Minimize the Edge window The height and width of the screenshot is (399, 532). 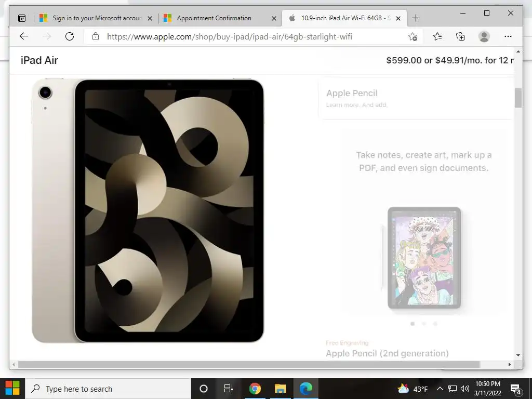tap(463, 13)
